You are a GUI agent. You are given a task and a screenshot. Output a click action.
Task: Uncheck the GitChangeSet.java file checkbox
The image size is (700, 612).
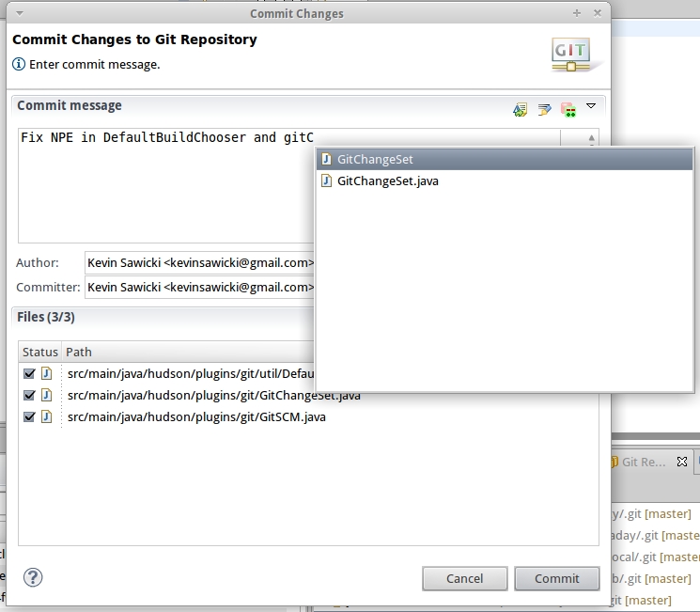pos(29,396)
